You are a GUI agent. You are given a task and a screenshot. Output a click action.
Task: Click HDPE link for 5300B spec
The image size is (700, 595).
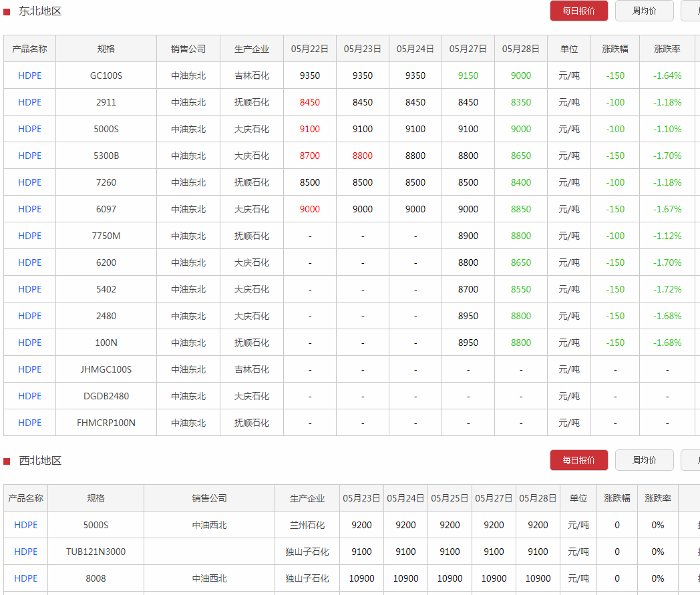[29, 156]
